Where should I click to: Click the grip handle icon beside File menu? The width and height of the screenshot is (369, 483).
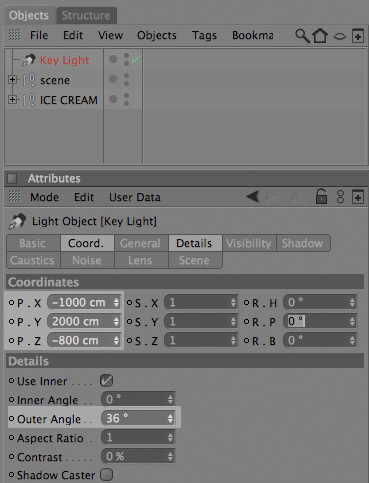(15, 35)
